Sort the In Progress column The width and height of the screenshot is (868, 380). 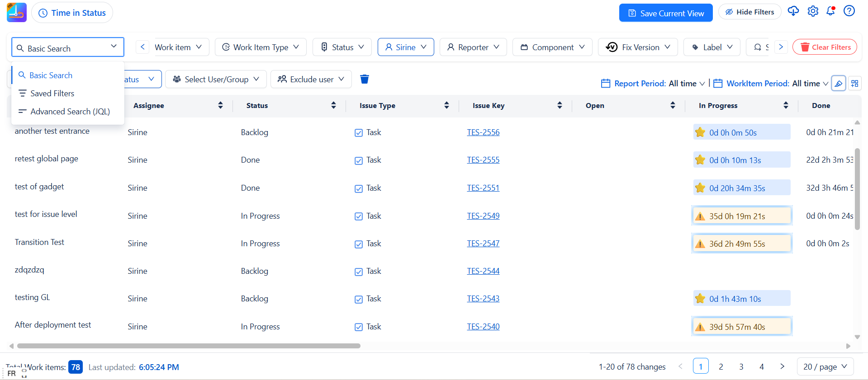point(786,106)
